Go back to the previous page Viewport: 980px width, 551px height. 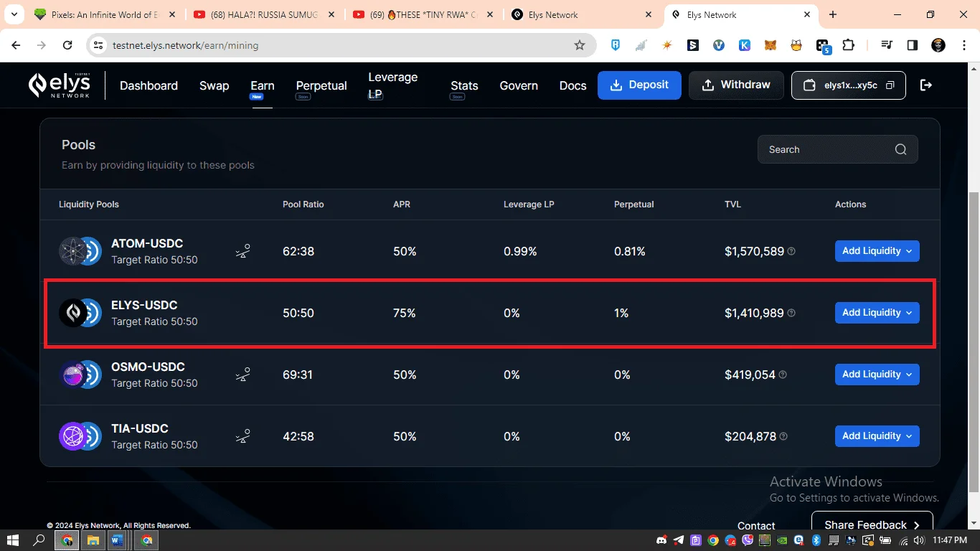tap(17, 45)
